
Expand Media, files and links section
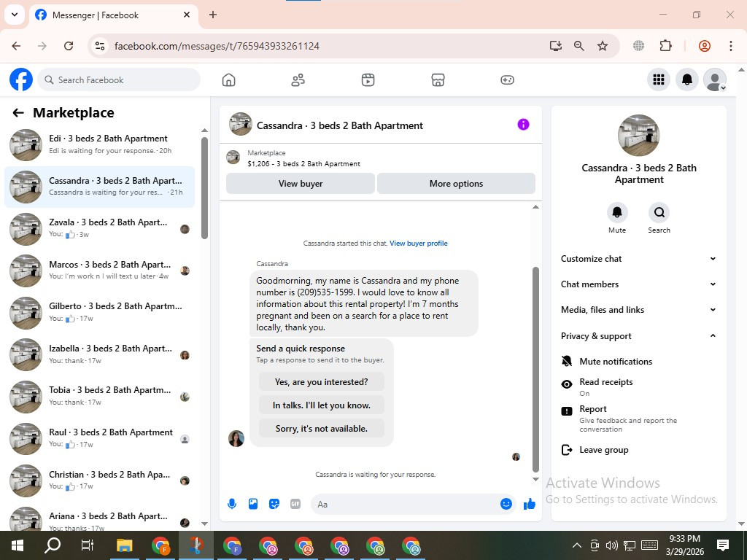pos(638,310)
